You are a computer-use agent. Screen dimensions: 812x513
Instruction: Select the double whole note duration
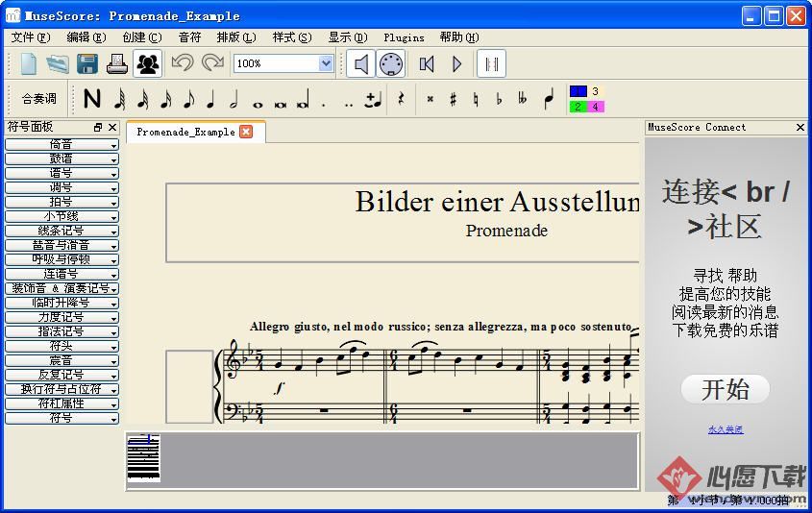[x=281, y=104]
